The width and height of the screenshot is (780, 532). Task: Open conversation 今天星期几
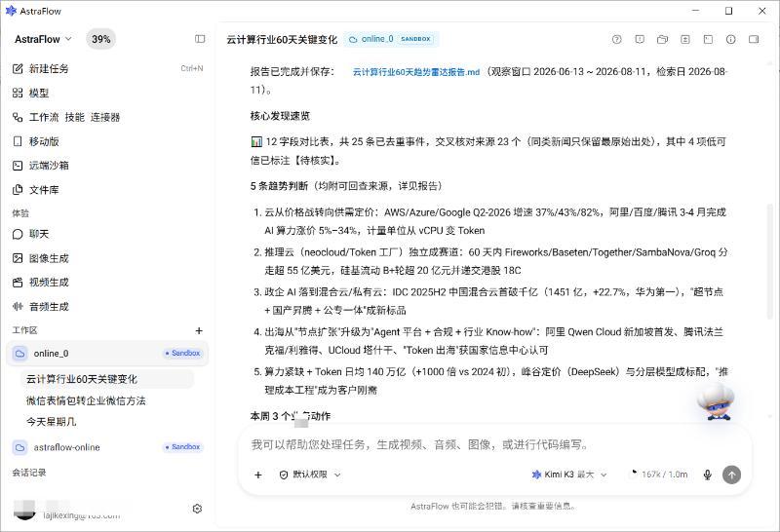52,422
